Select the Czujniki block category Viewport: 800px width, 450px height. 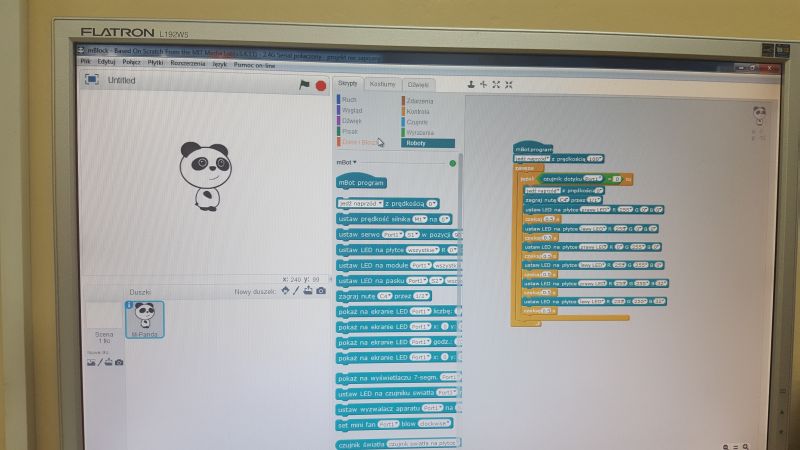[417, 122]
